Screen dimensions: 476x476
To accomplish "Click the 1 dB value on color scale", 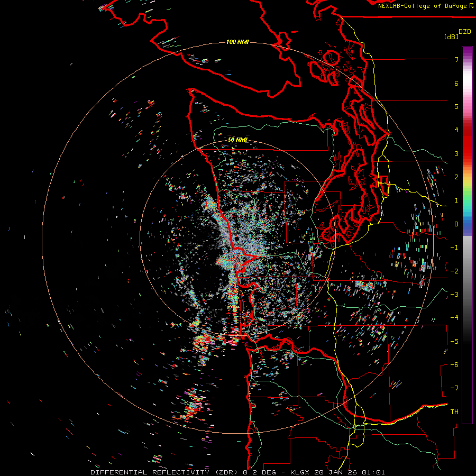I will pos(456,200).
